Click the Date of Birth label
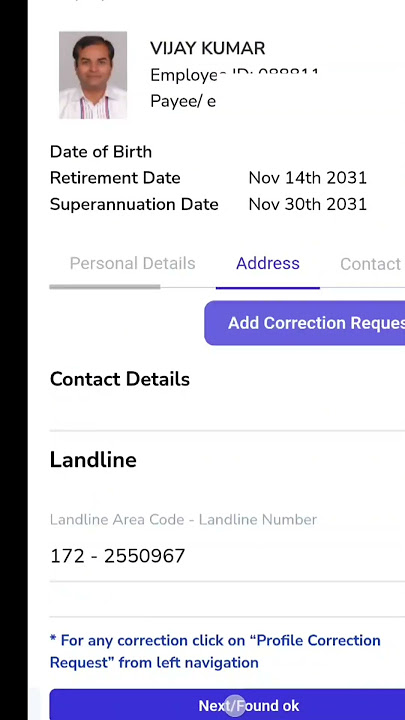The height and width of the screenshot is (720, 405). pos(101,152)
